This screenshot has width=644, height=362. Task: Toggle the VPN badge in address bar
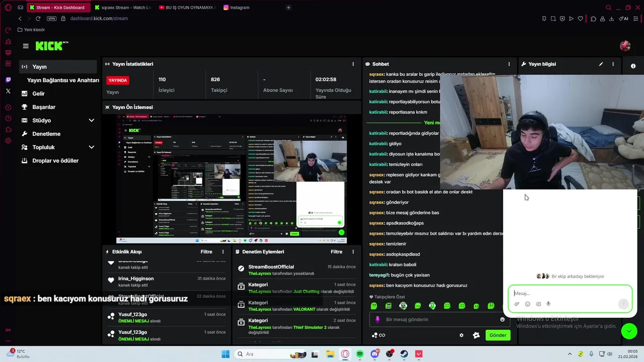click(x=51, y=19)
